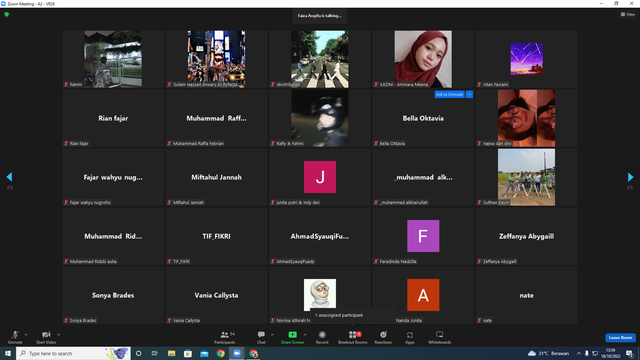Open audio options arrow next to Unmute
The width and height of the screenshot is (640, 360).
(x=26, y=335)
